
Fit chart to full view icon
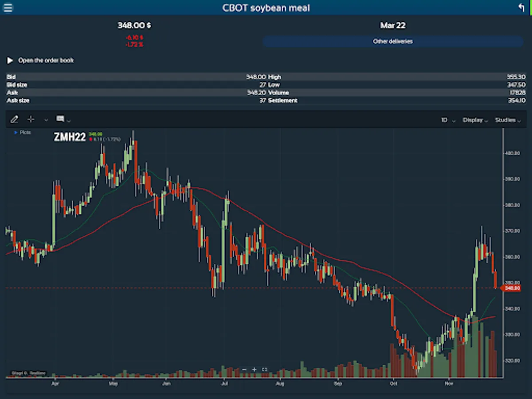(265, 369)
